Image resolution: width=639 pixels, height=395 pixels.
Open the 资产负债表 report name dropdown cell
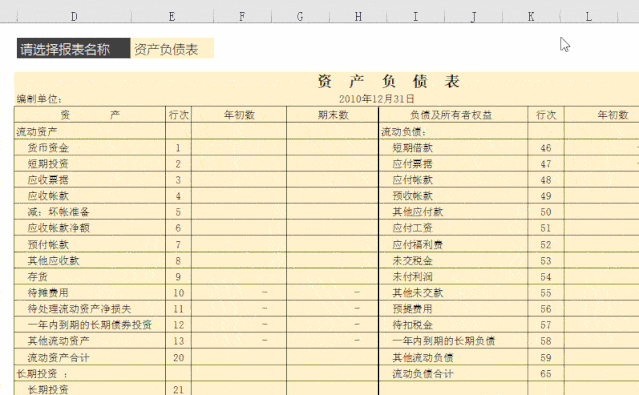(x=172, y=49)
